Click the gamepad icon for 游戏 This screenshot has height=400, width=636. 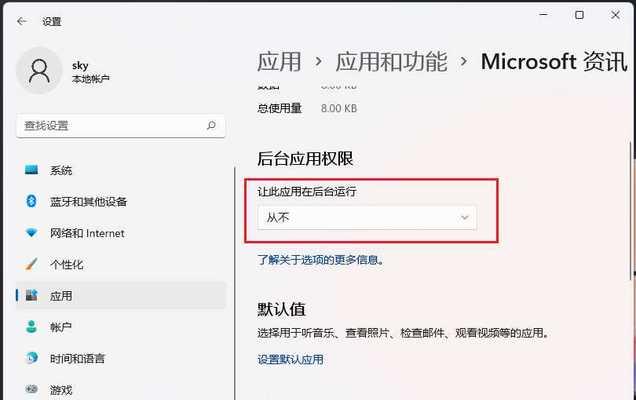[31, 389]
